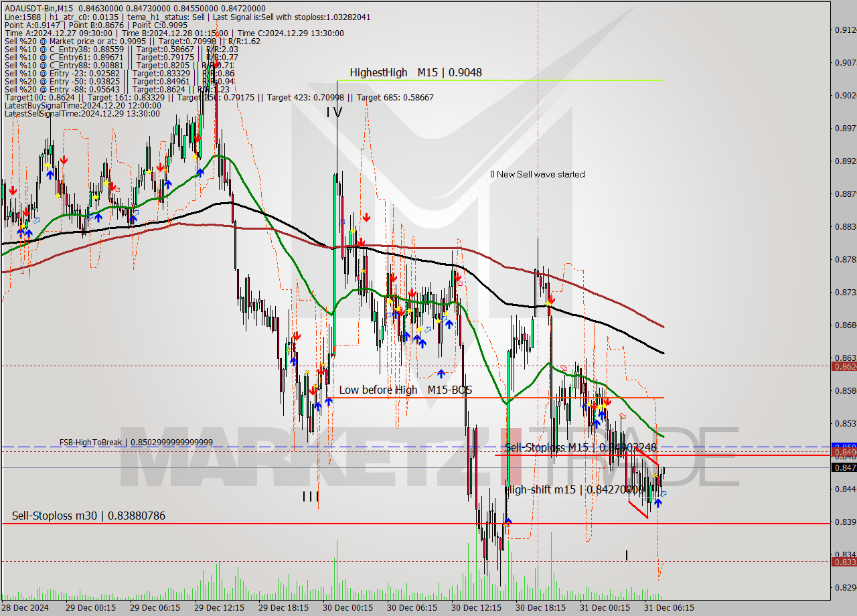Image resolution: width=857 pixels, height=616 pixels.
Task: Select the Sell %10 @ C_Entry88 line
Action: 119,65
